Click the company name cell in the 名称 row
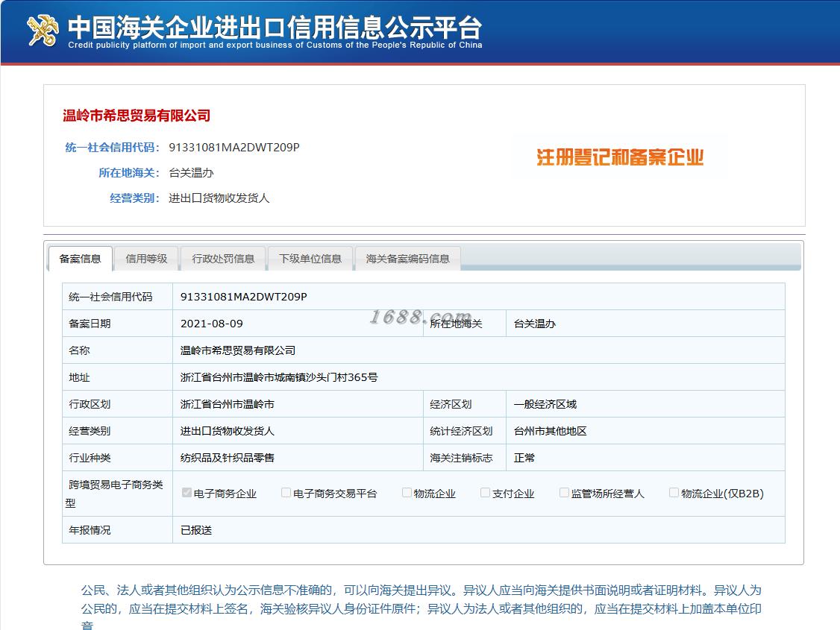The width and height of the screenshot is (840, 630). tap(238, 350)
